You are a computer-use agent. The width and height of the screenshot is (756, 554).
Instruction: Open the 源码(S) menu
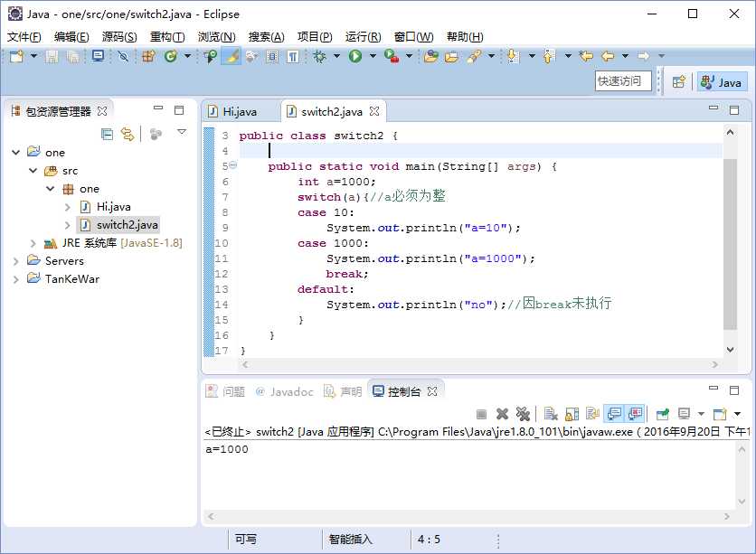click(x=119, y=37)
